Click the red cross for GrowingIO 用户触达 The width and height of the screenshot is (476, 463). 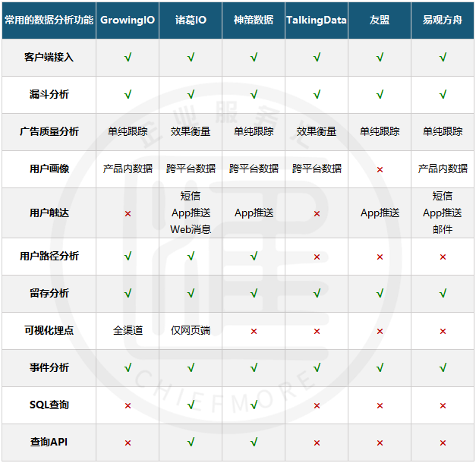(x=128, y=214)
